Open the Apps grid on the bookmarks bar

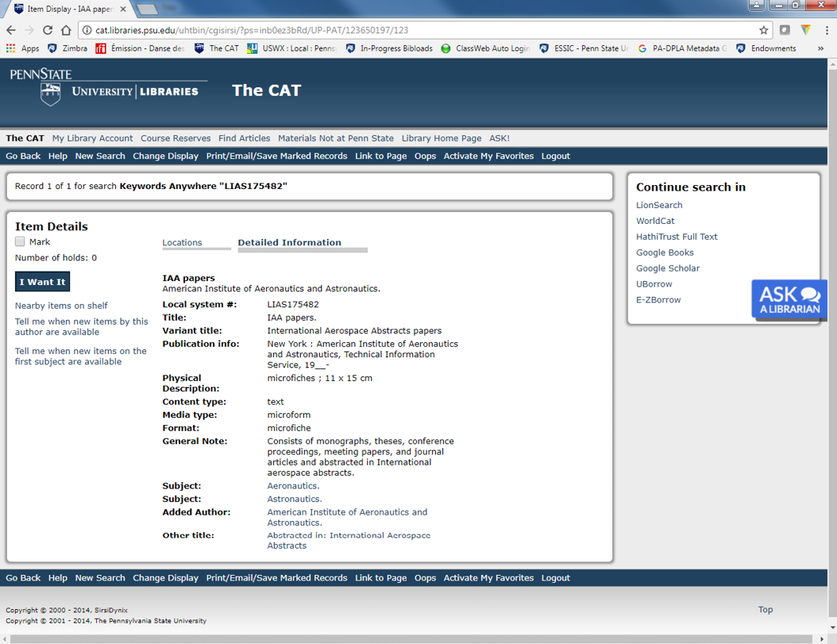tap(10, 48)
